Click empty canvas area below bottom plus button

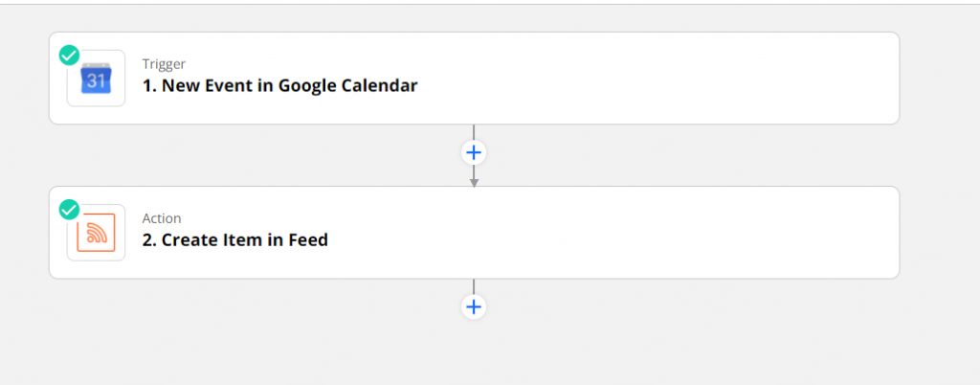pos(474,353)
